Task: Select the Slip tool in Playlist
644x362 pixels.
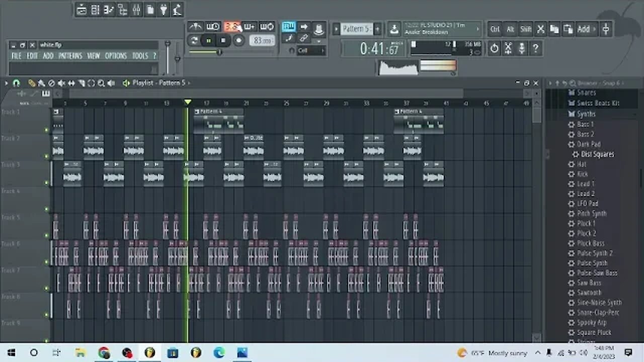Action: [71, 83]
